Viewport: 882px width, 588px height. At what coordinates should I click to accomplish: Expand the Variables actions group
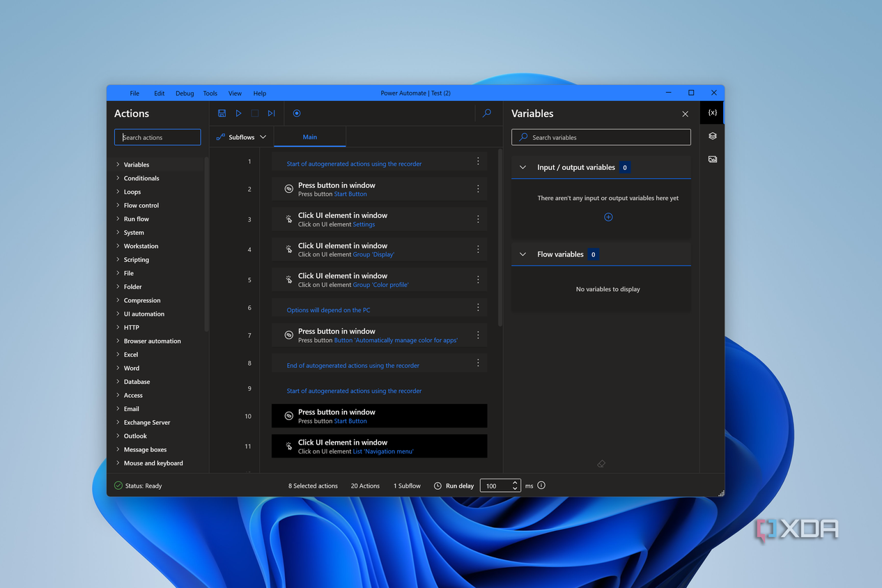pyautogui.click(x=118, y=164)
